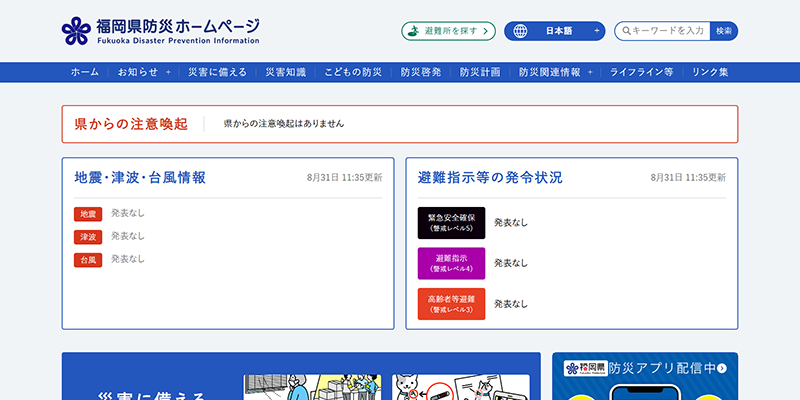Click the 避難指示等の発令状況 heading

coord(490,178)
